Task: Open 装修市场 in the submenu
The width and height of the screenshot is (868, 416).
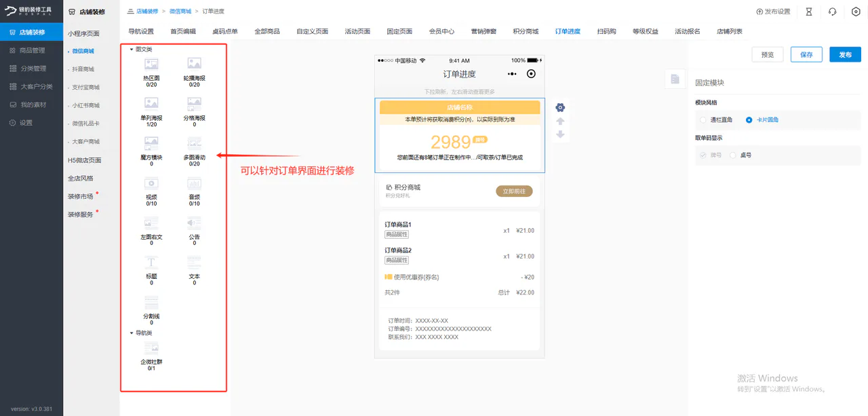Action: [80, 196]
